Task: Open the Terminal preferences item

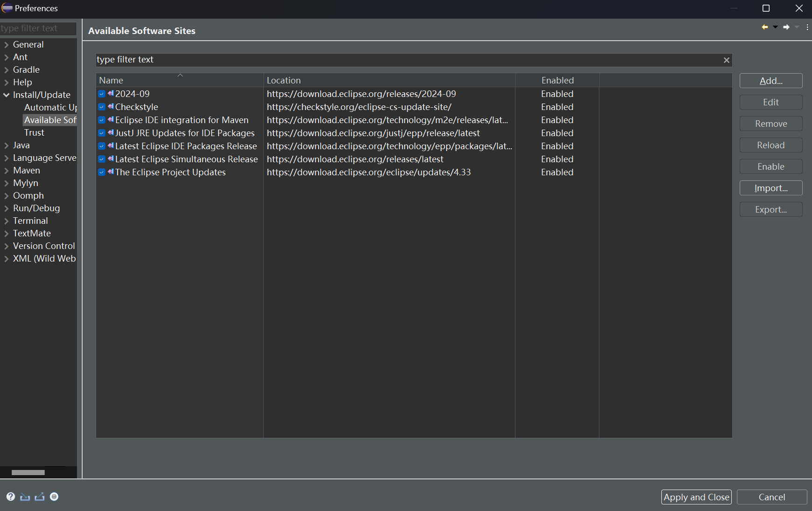Action: 30,221
